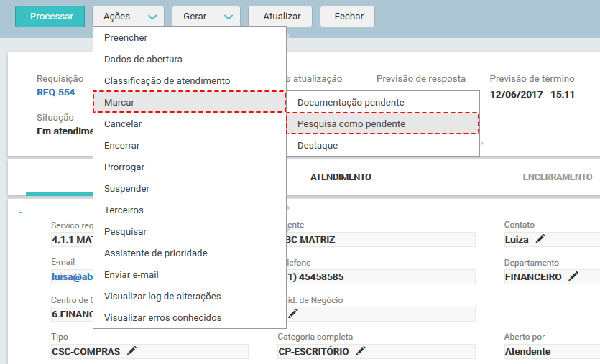
Task: Edit Departamento FINANCEIRO pencil icon
Action: [x=573, y=276]
